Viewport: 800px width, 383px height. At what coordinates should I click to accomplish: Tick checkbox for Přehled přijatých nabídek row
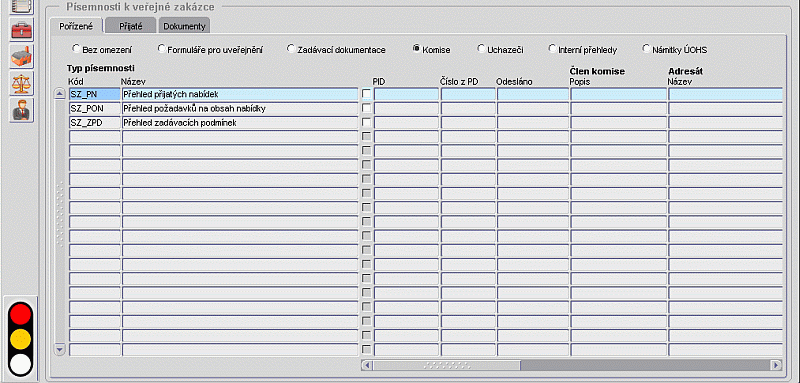(x=366, y=94)
